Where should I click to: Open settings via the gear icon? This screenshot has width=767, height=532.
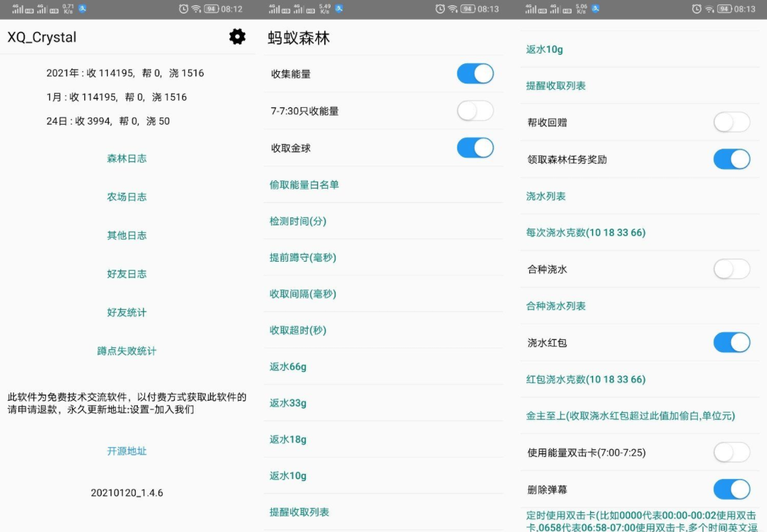[237, 37]
